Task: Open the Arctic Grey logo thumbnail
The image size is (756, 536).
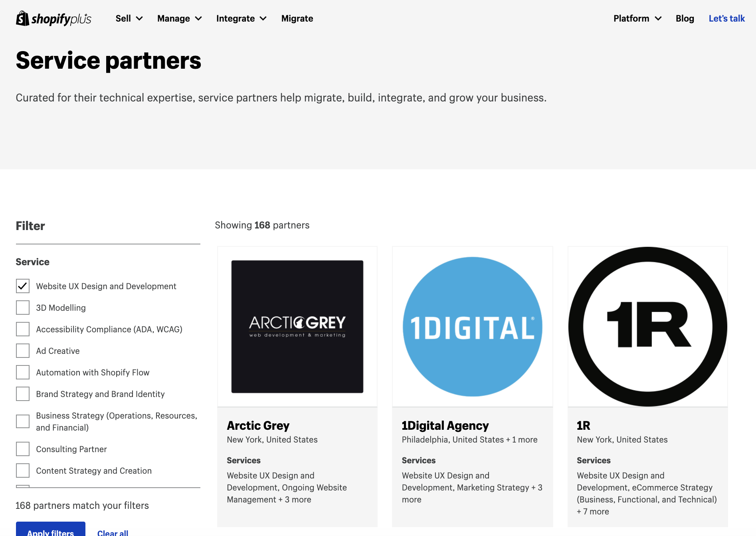Action: 297,326
